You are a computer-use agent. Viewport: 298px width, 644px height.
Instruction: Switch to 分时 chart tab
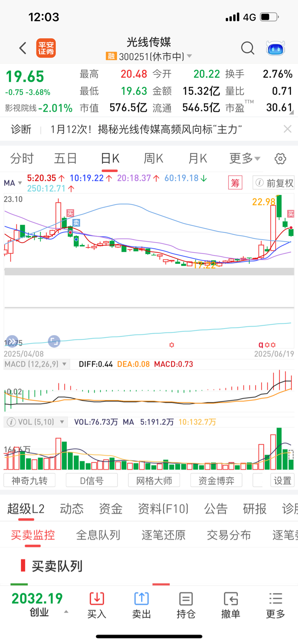pyautogui.click(x=22, y=158)
